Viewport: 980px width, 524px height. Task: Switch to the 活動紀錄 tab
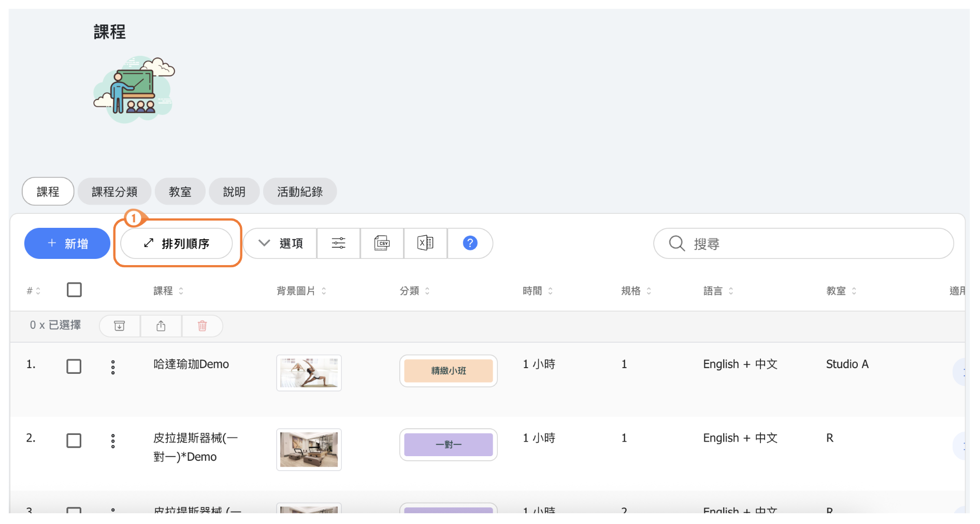click(300, 192)
